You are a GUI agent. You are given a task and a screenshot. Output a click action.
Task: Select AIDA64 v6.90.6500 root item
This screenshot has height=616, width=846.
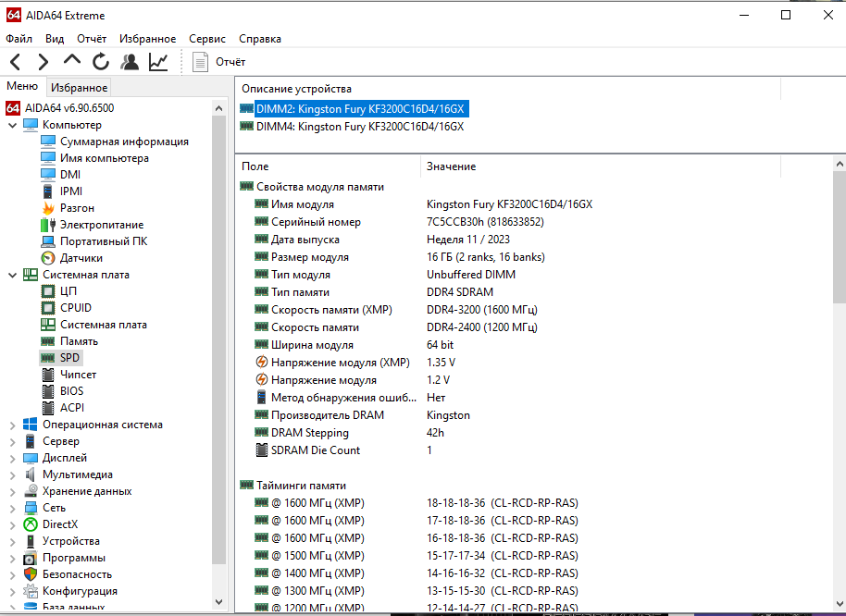coord(69,108)
